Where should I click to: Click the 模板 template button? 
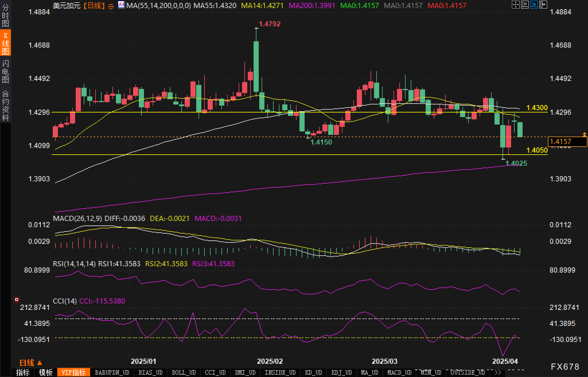(x=46, y=372)
